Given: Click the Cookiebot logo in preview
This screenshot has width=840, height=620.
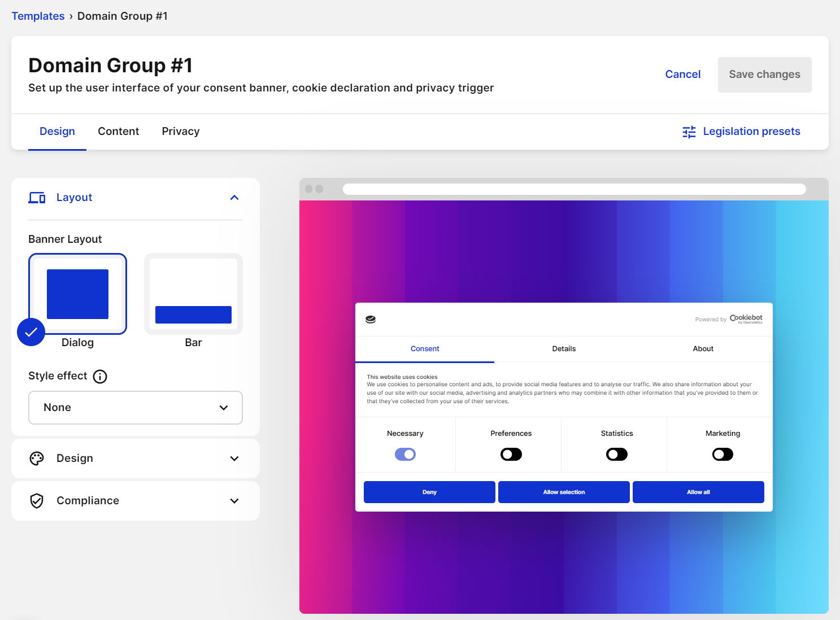Looking at the screenshot, I should tap(746, 319).
